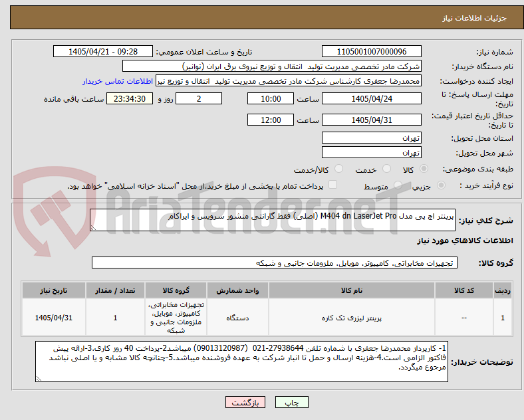Click the ردیف column header
This screenshot has height=420, width=524.
coord(503,290)
